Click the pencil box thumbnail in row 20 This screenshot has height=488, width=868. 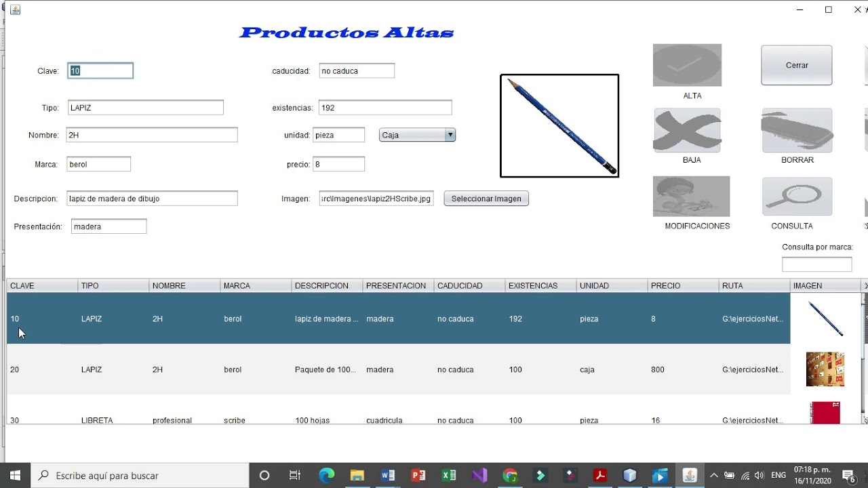point(825,369)
